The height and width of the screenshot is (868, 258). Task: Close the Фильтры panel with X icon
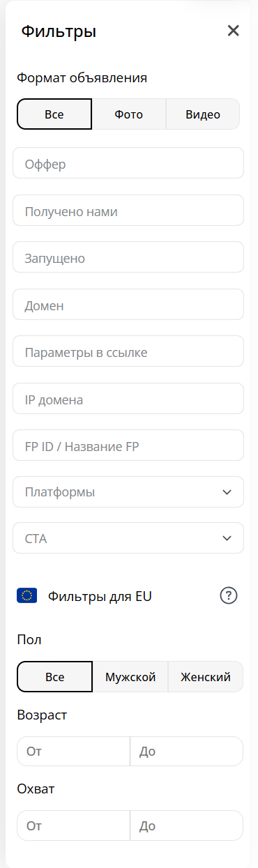[233, 31]
